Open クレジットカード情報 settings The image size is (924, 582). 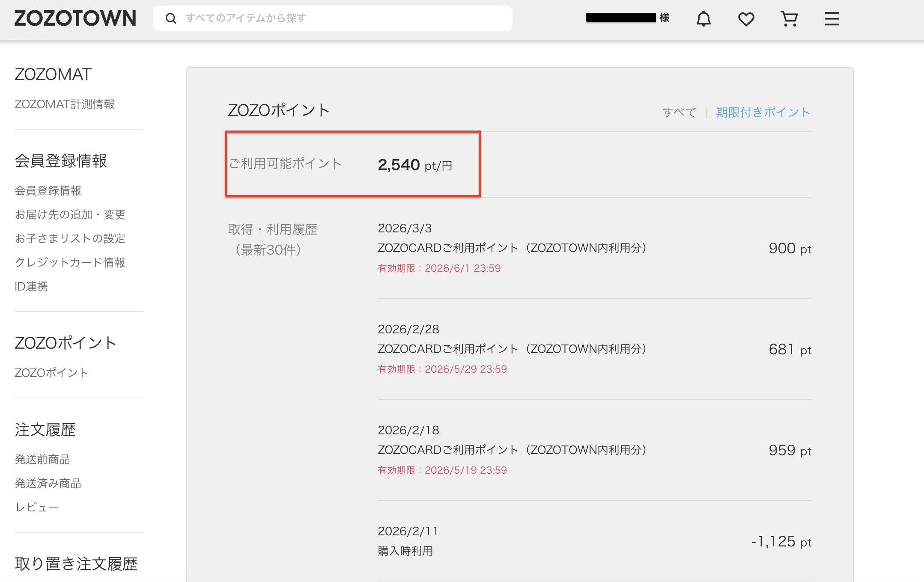tap(70, 262)
